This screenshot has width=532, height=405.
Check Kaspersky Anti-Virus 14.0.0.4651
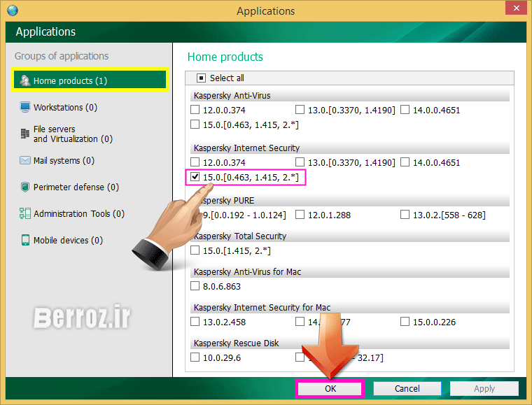click(405, 110)
